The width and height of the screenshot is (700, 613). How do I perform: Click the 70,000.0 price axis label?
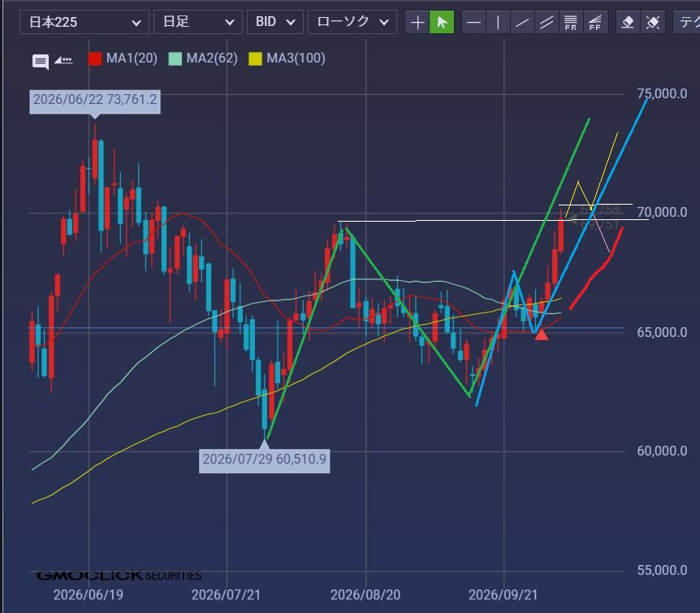click(x=662, y=213)
